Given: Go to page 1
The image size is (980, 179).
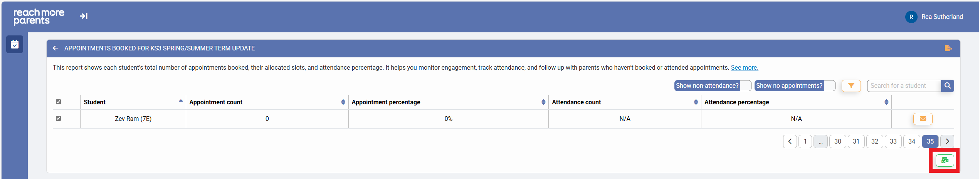Looking at the screenshot, I should tap(805, 142).
